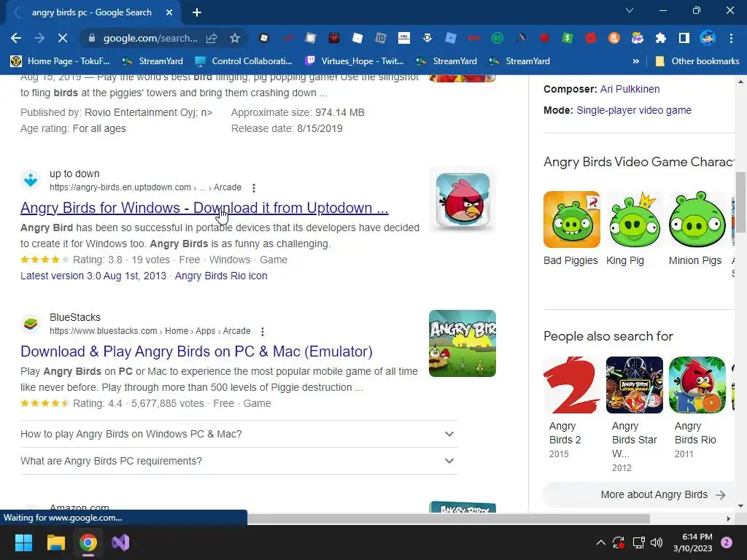747x560 pixels.
Task: Open Home Page - TokuF bookmark
Action: point(61,61)
